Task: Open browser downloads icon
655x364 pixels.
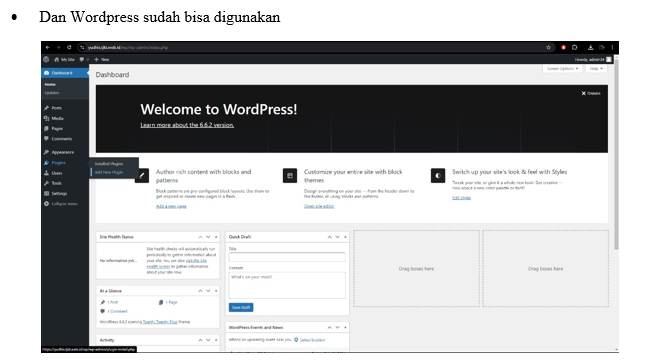Action: 590,48
